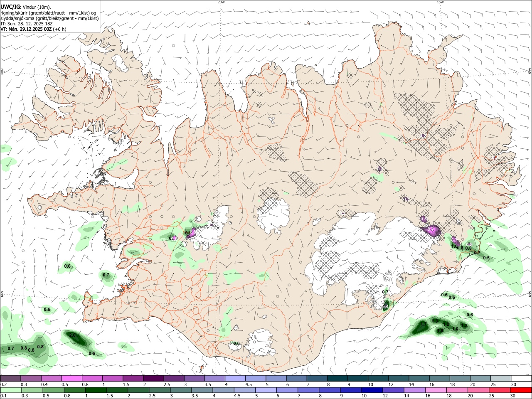Click pale green swatch between 0.1 and 0.3, lower legend

click(x=10, y=390)
